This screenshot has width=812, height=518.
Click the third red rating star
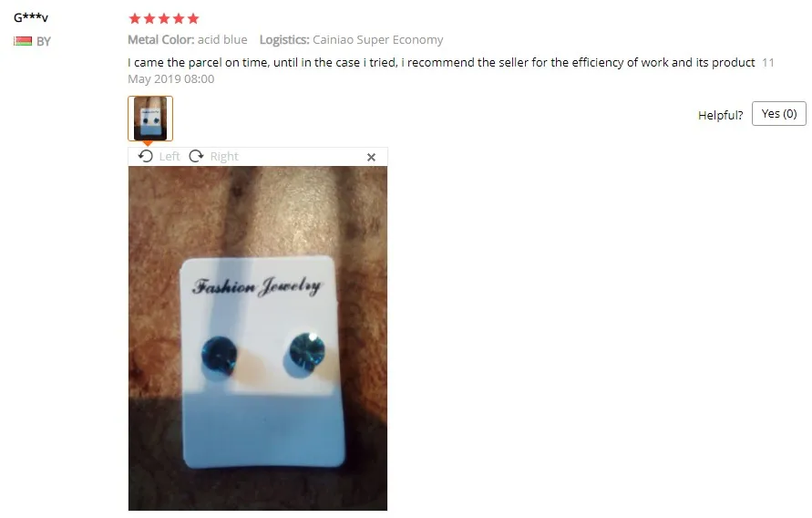(x=164, y=19)
